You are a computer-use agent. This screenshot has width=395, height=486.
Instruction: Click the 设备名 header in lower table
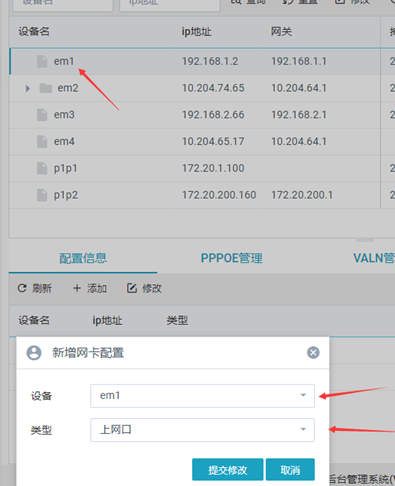pyautogui.click(x=34, y=321)
